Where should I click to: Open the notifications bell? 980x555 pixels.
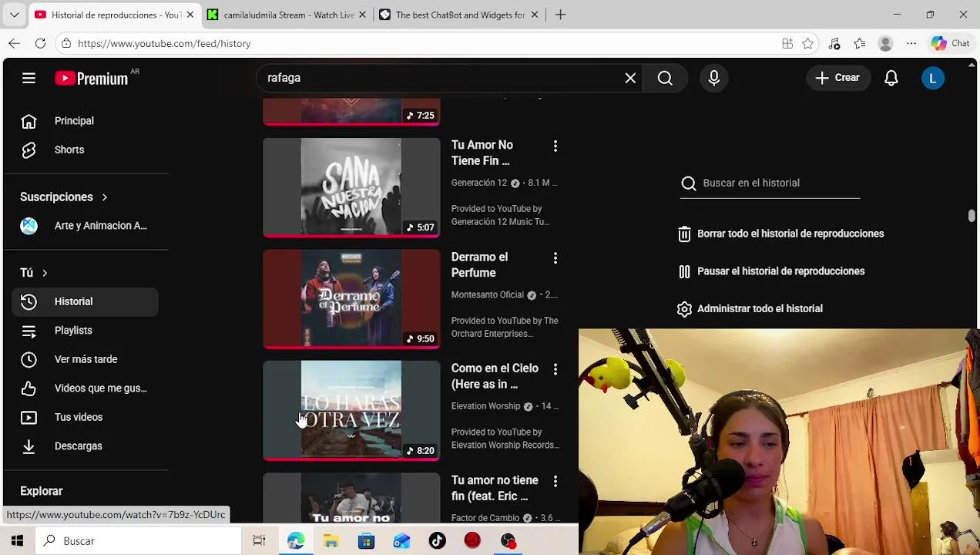(891, 78)
